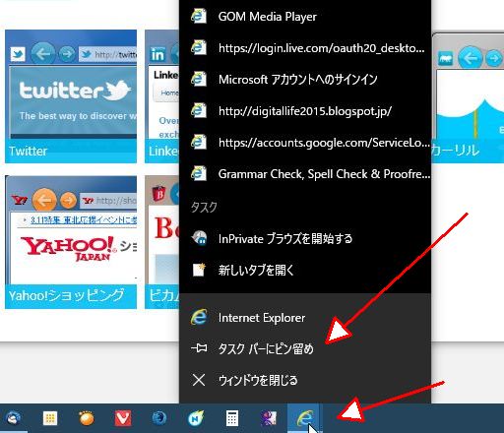Click the new tab page icon

click(199, 270)
